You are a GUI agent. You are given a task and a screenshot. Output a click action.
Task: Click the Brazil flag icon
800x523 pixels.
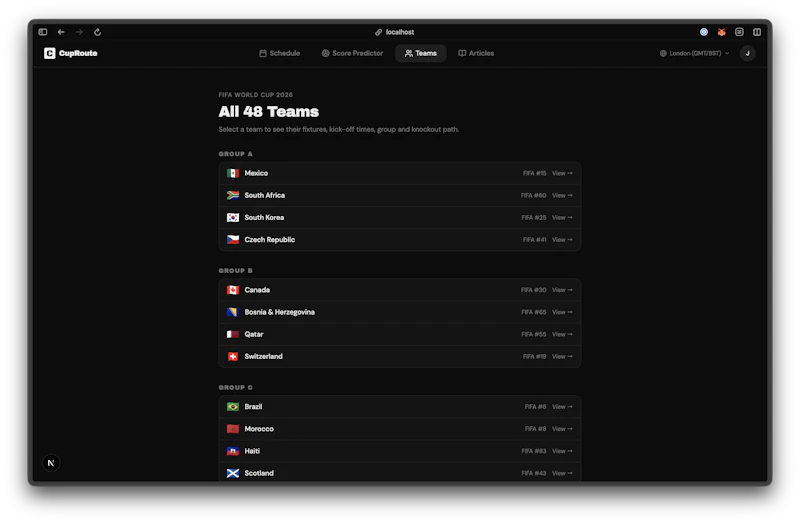click(233, 407)
